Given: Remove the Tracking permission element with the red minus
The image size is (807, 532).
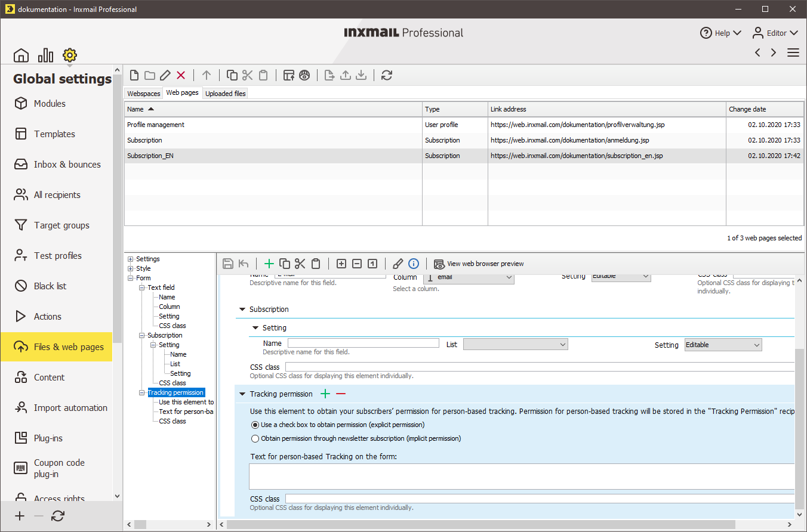Looking at the screenshot, I should (341, 394).
